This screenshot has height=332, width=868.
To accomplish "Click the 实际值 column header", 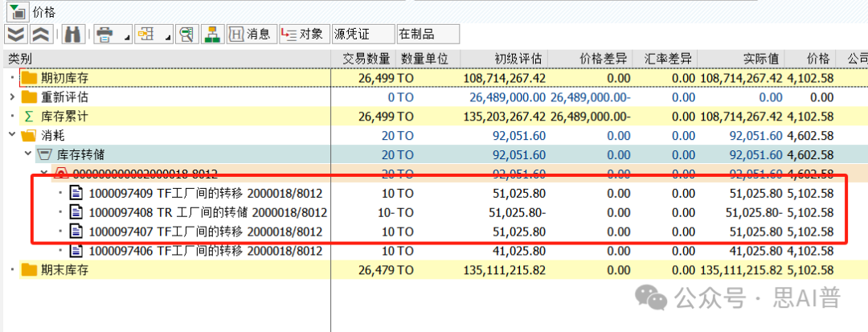I will tap(760, 59).
